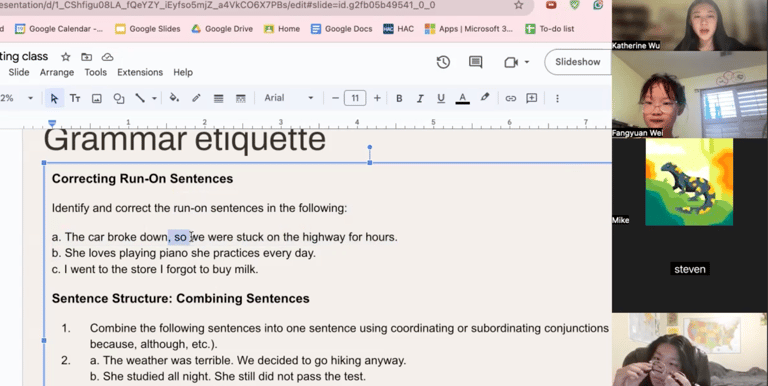Open the Google Calendar bookmark
Image resolution: width=768 pixels, height=386 pixels.
coord(59,29)
